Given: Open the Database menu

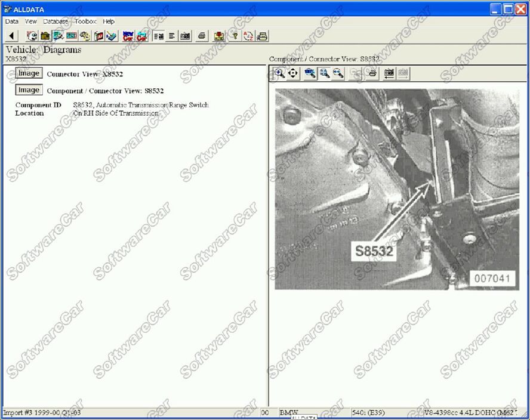Looking at the screenshot, I should coord(56,21).
